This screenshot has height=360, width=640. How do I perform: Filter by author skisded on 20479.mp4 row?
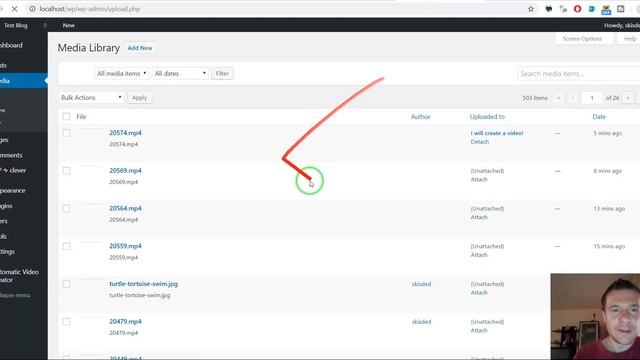[421, 322]
